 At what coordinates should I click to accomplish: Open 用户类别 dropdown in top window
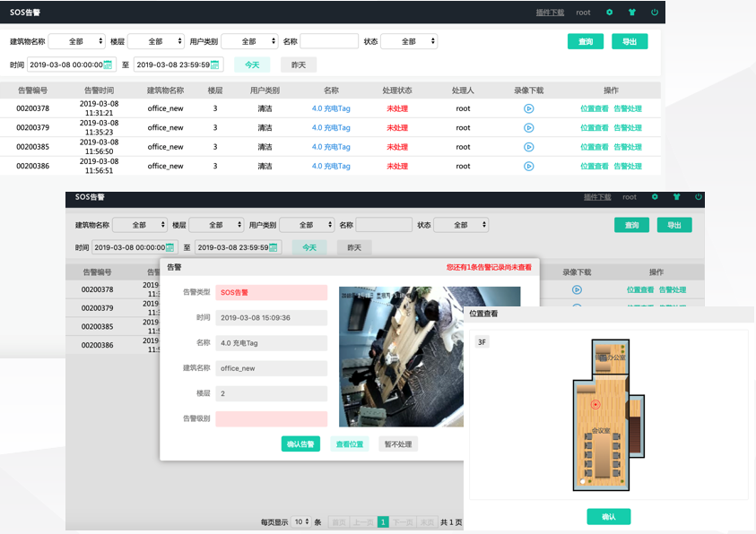coord(249,41)
